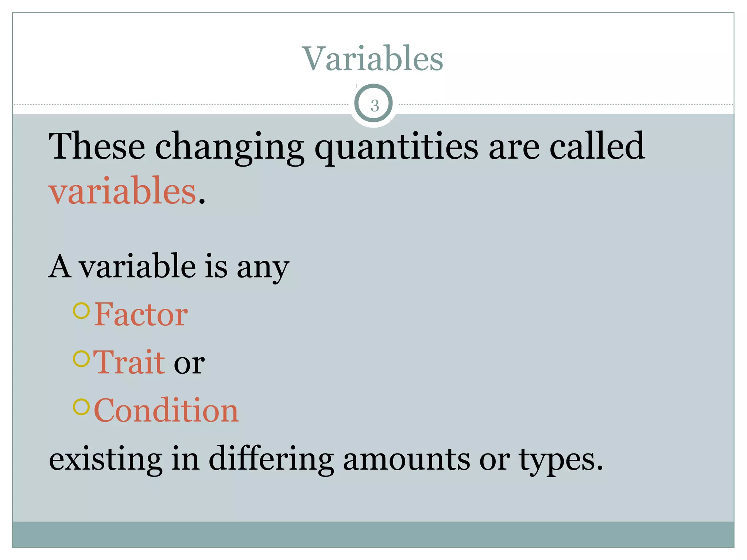
Task: Click the line "A variable is any"
Action: 169,267
